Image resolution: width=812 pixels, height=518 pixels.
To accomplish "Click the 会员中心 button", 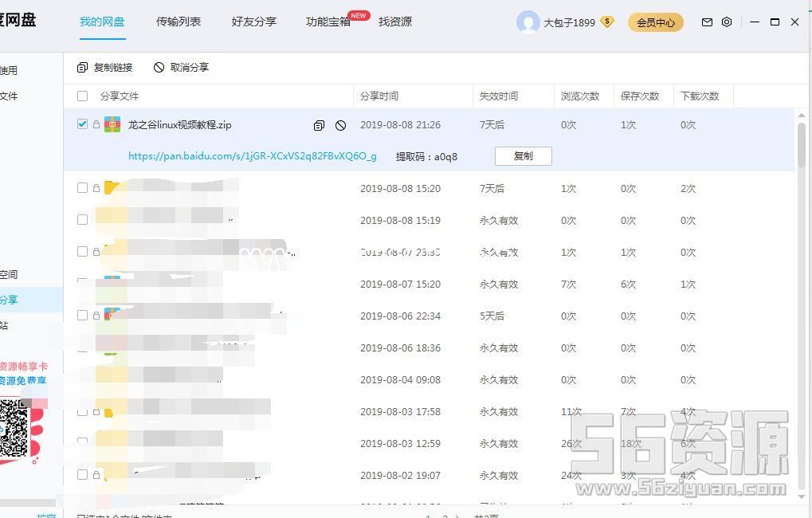I will click(656, 22).
